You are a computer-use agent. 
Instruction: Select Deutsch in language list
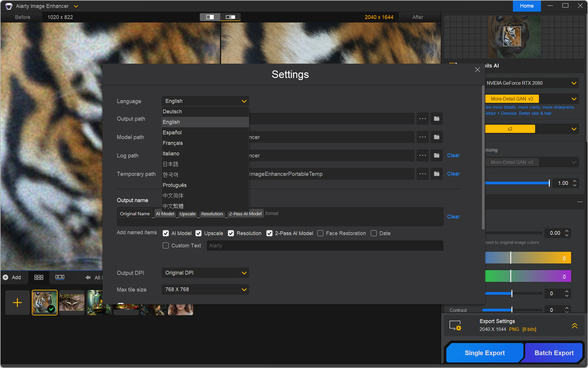[172, 112]
